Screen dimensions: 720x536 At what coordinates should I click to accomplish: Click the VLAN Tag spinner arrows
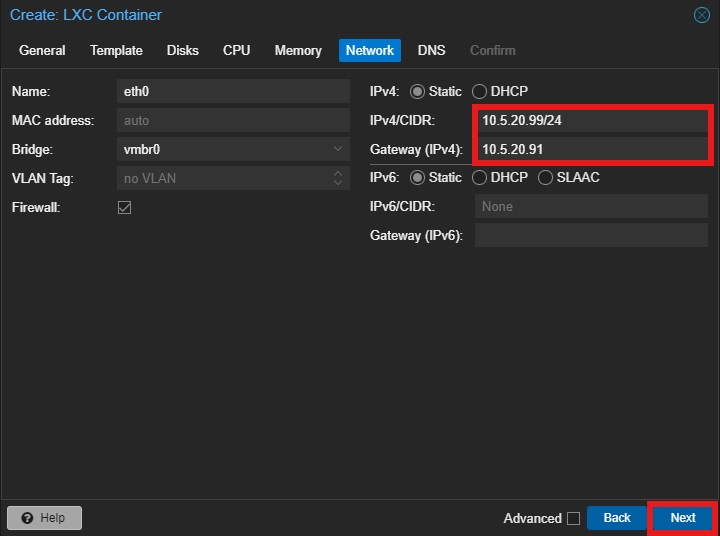pyautogui.click(x=339, y=178)
